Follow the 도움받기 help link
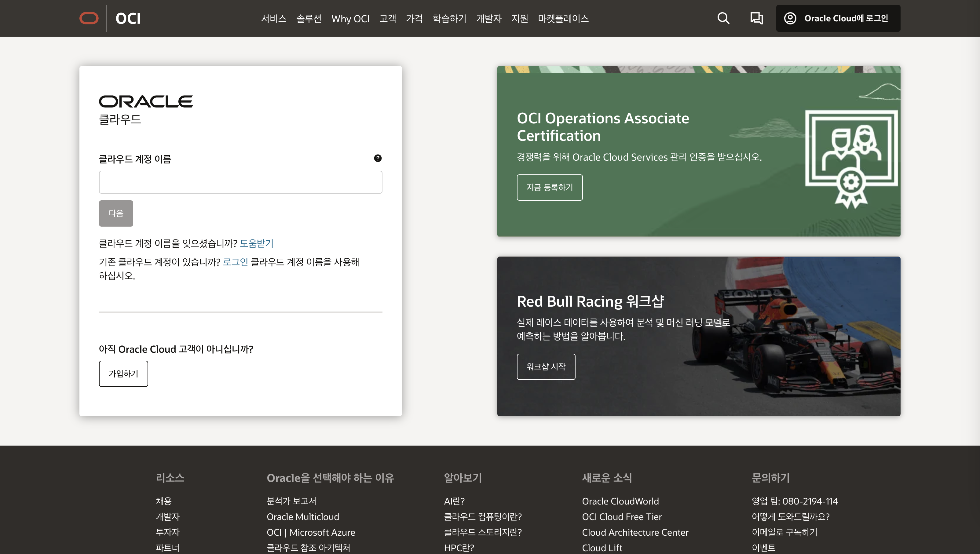The image size is (980, 554). click(257, 243)
